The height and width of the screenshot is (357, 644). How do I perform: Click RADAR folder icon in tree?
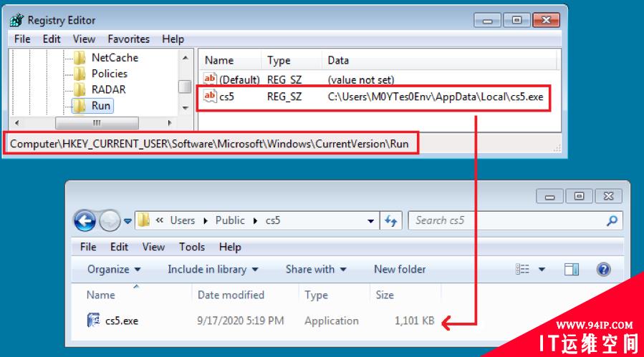(80, 90)
